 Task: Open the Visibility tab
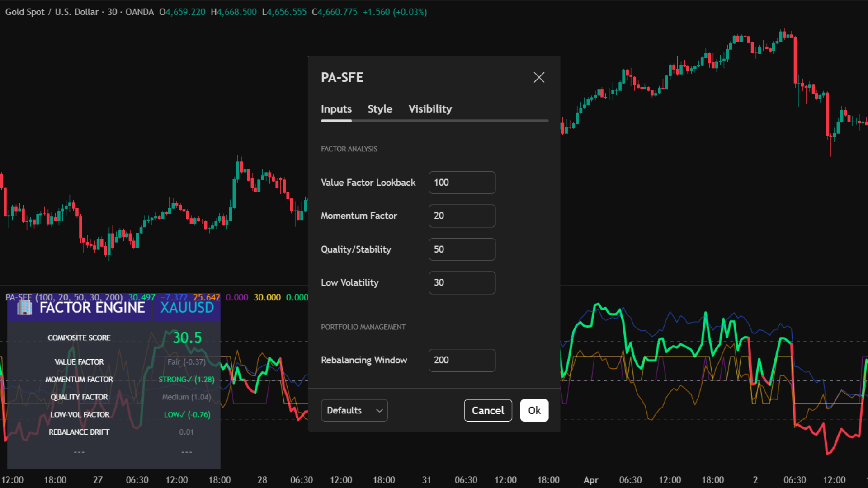point(430,109)
